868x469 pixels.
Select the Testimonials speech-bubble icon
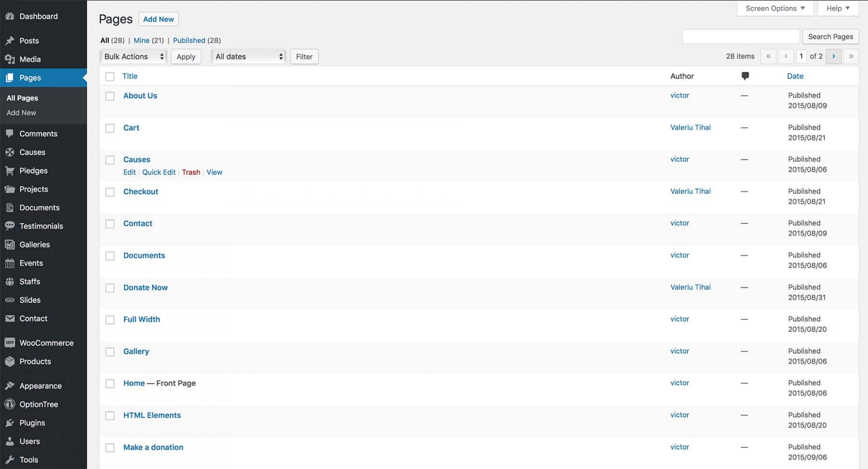click(10, 226)
